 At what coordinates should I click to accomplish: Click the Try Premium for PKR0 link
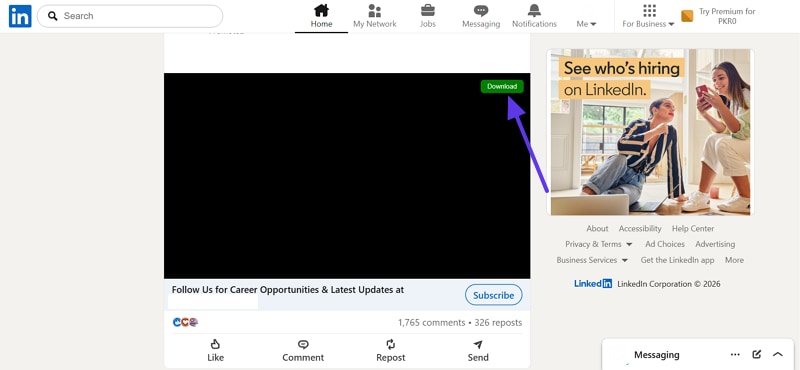(727, 16)
